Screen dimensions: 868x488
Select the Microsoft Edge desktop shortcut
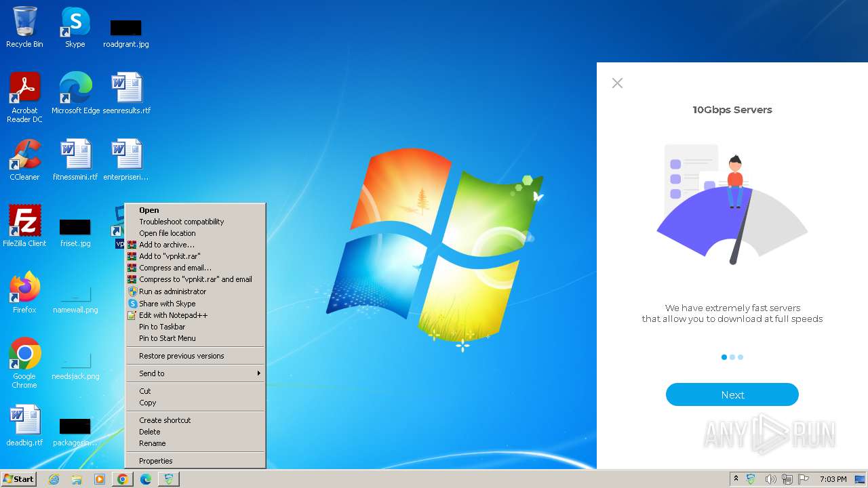(x=75, y=94)
